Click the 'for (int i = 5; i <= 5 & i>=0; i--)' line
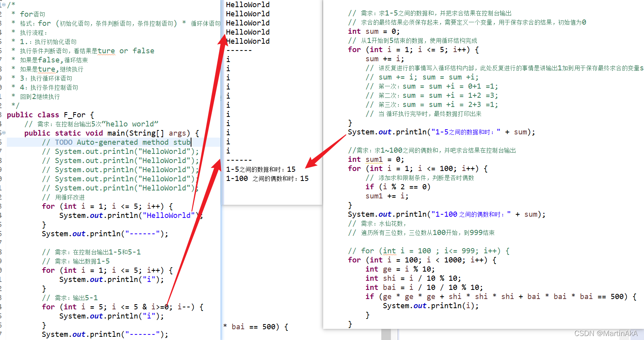This screenshot has width=644, height=340. pos(123,307)
